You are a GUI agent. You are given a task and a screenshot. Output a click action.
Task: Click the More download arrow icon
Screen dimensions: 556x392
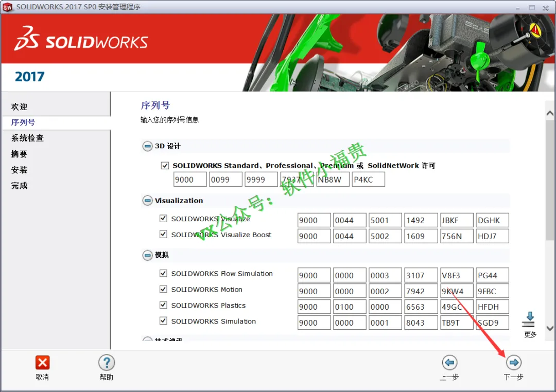click(x=530, y=319)
